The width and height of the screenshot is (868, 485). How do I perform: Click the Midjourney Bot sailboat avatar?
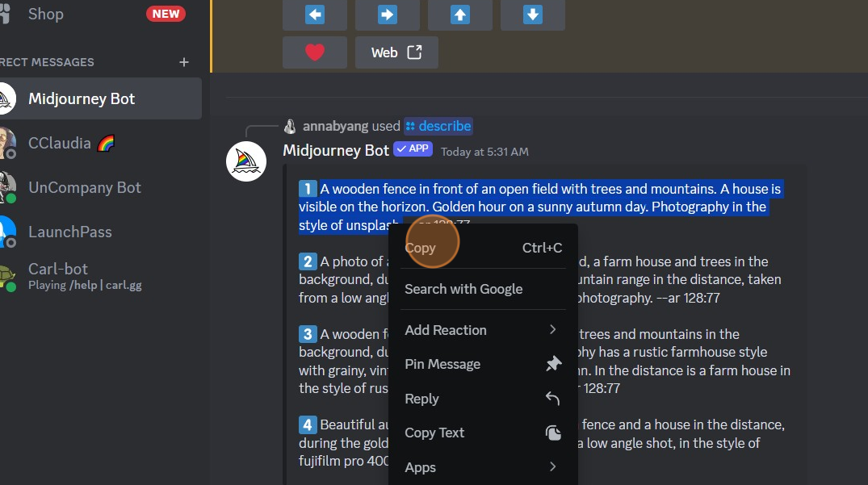point(245,161)
